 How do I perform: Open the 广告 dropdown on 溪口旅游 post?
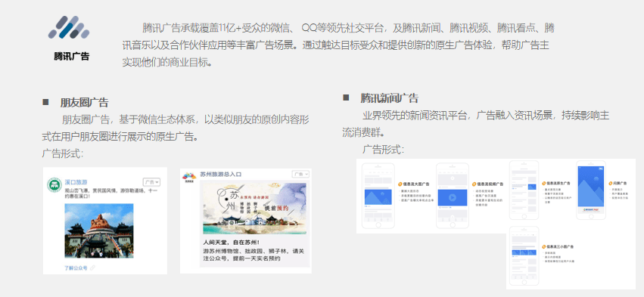(151, 181)
